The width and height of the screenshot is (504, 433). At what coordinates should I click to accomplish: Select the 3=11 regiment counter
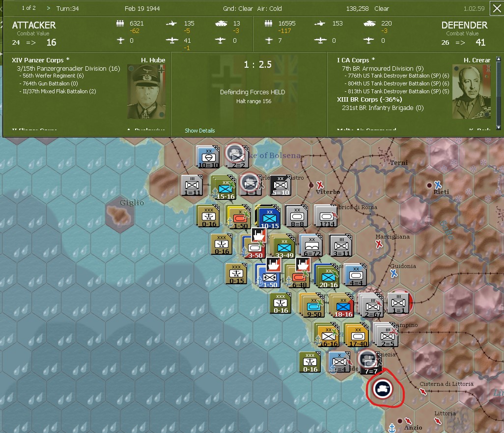click(341, 246)
